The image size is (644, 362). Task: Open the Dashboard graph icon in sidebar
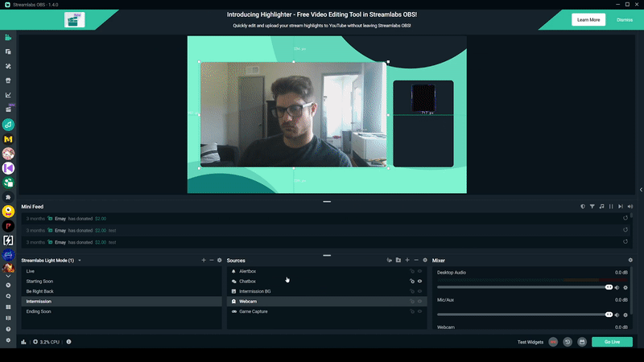coord(8,95)
